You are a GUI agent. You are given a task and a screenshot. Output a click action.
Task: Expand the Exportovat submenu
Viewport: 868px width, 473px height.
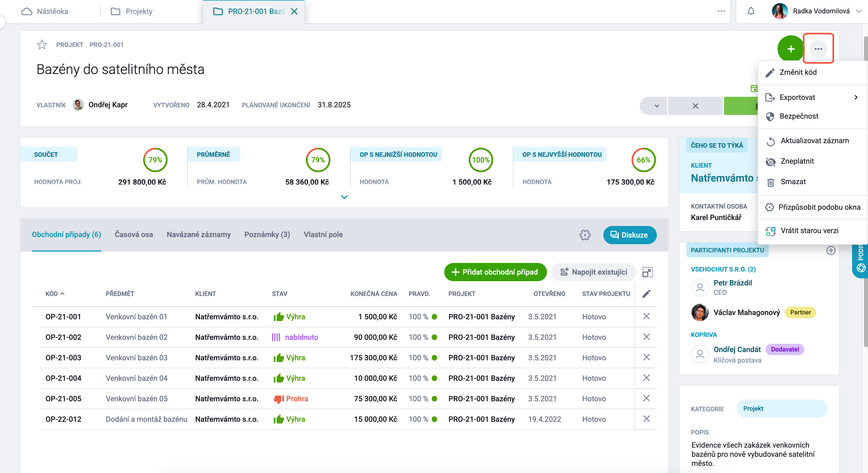(x=856, y=97)
